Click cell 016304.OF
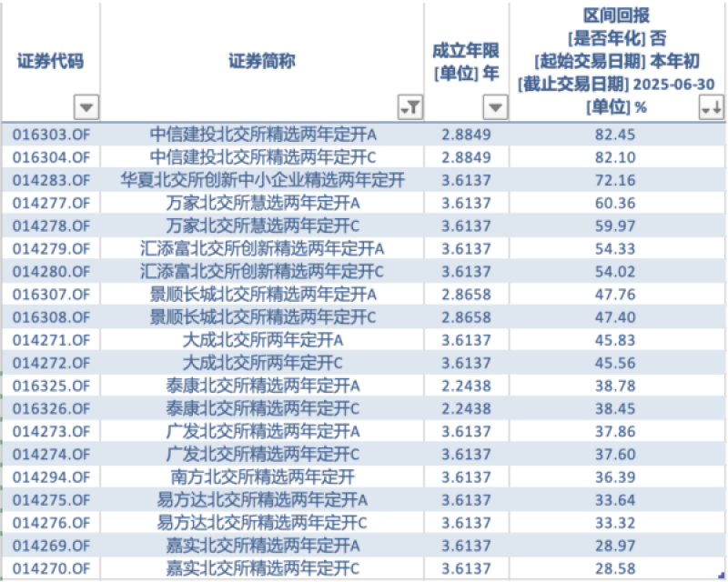This screenshot has height=582, width=728. pos(51,157)
